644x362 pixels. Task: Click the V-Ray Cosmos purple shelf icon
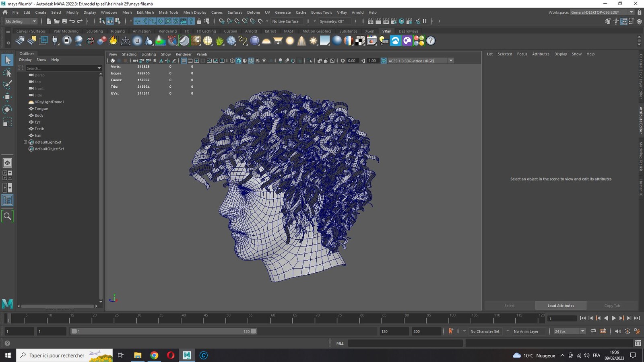click(x=407, y=41)
